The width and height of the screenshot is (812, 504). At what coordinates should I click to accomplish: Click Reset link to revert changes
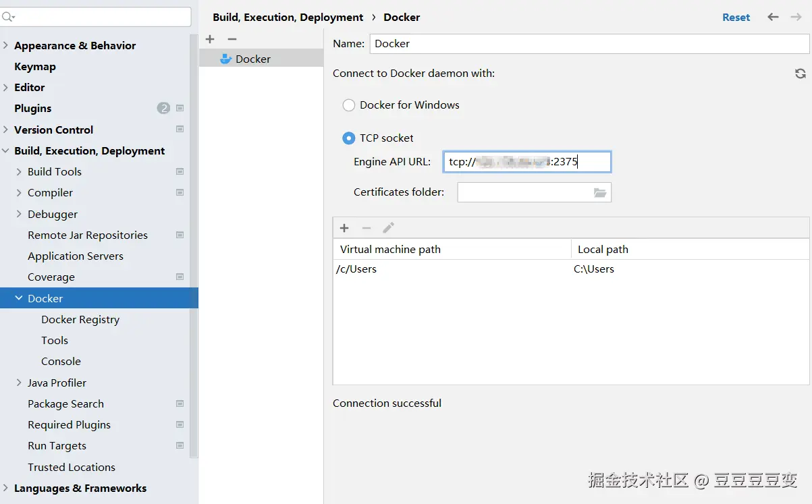pyautogui.click(x=736, y=18)
